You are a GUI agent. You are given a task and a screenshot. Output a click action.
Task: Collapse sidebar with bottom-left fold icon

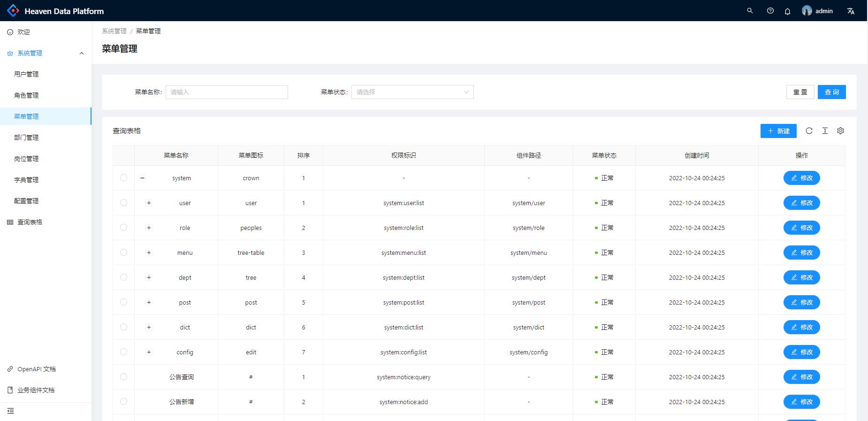(10, 411)
